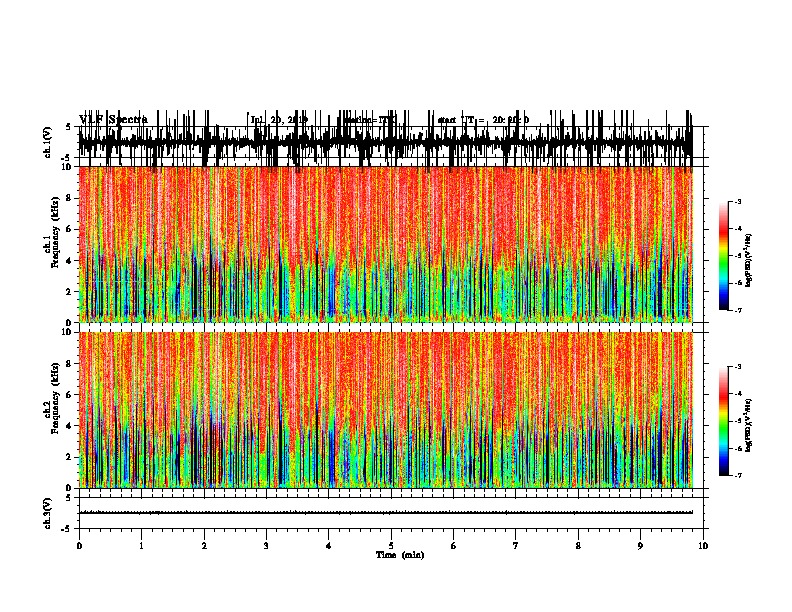Click the "VLF Spectra" plot title
This screenshot has width=792, height=612.
coord(113,120)
